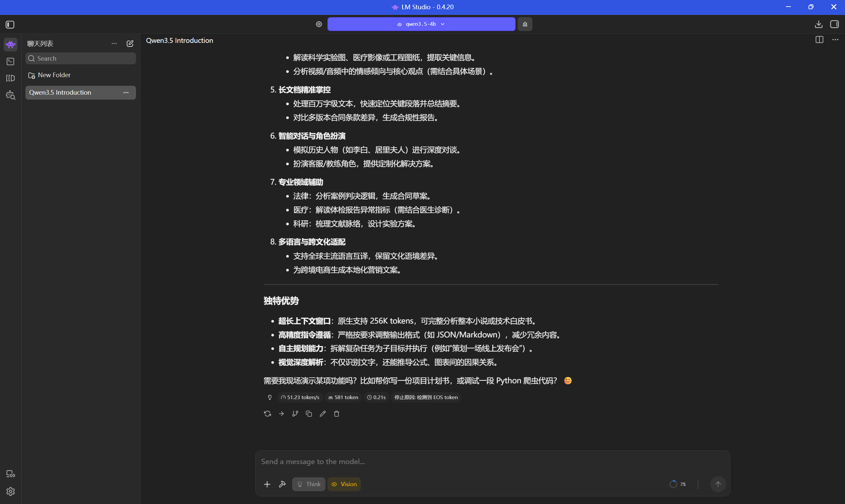Create a New Folder
845x504 pixels.
(49, 75)
